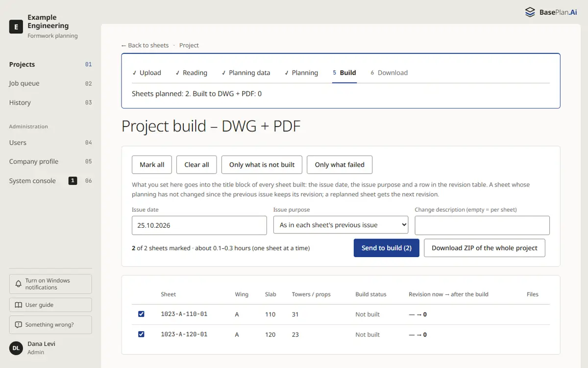Screen dimensions: 588x368
Task: Go to the Planning step
Action: 301,73
